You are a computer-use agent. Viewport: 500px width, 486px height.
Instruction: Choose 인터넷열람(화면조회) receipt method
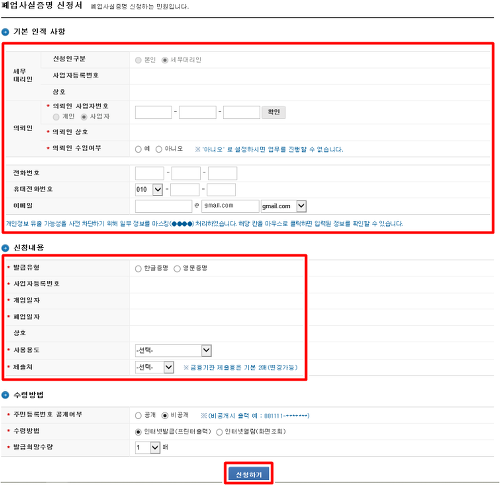[219, 432]
